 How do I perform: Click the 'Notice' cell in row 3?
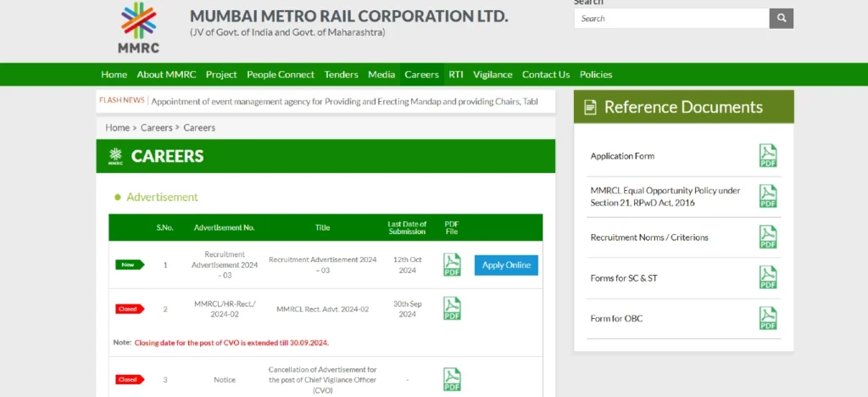coord(224,380)
